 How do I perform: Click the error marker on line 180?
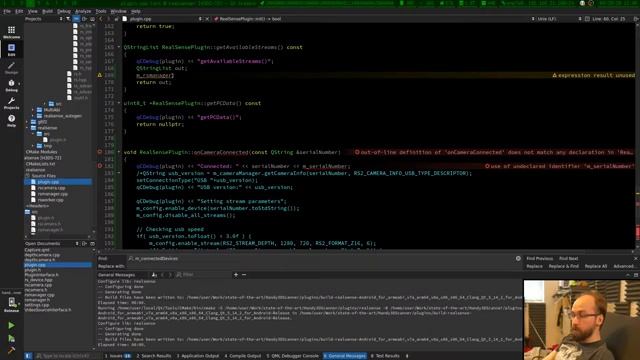tap(100, 152)
